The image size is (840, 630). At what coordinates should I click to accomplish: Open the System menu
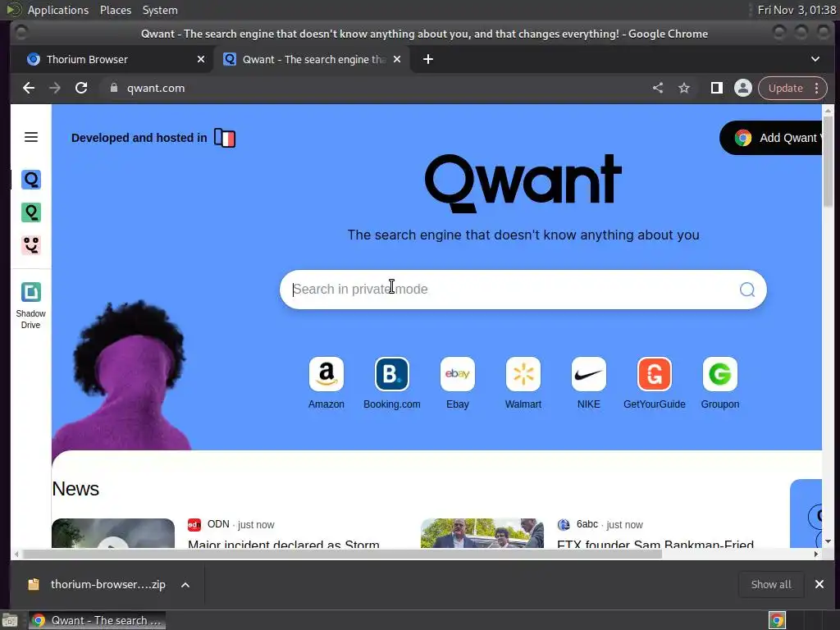tap(160, 10)
